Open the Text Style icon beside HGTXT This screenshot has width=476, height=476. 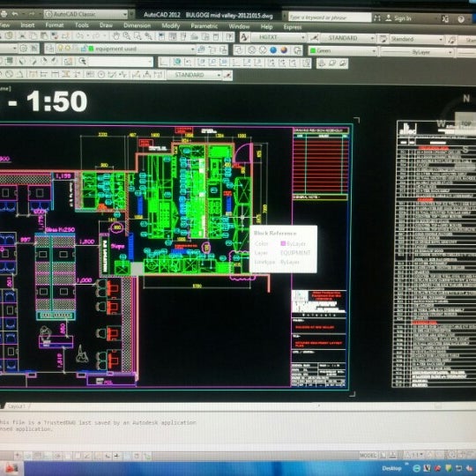point(244,37)
